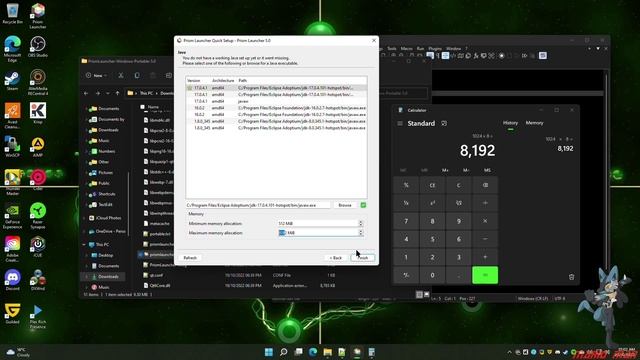Screen dimensions: 640x360
Task: Click the plus key in Calculator
Action: [x=485, y=257]
